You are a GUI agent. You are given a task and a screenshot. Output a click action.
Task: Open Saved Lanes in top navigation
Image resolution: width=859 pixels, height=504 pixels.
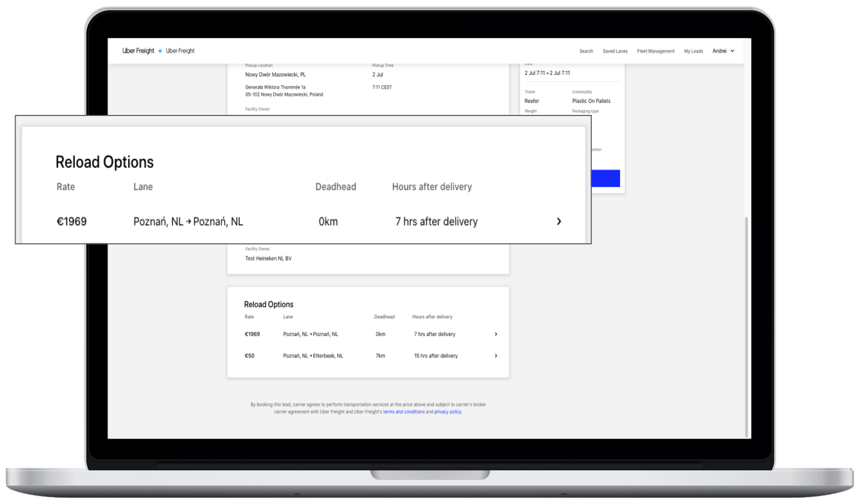point(615,51)
